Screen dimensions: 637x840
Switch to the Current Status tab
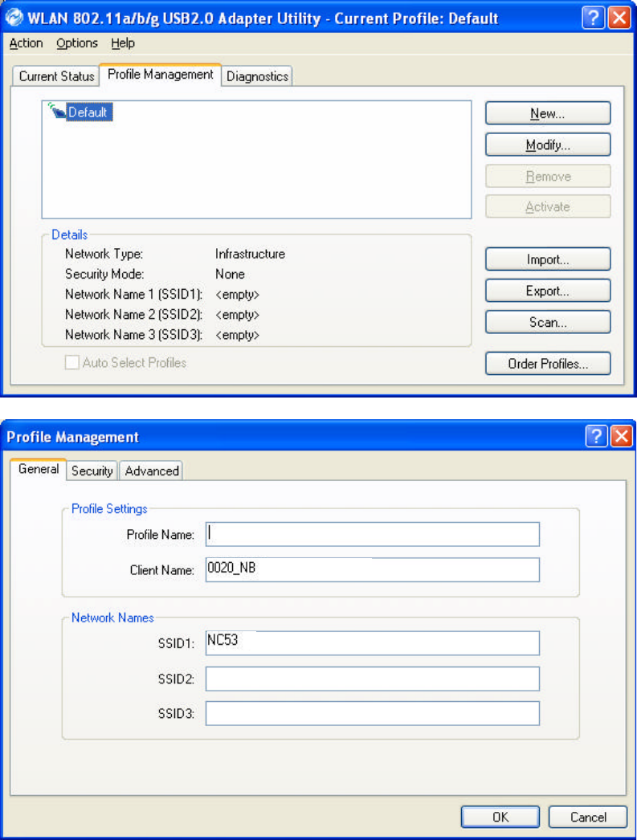(56, 76)
